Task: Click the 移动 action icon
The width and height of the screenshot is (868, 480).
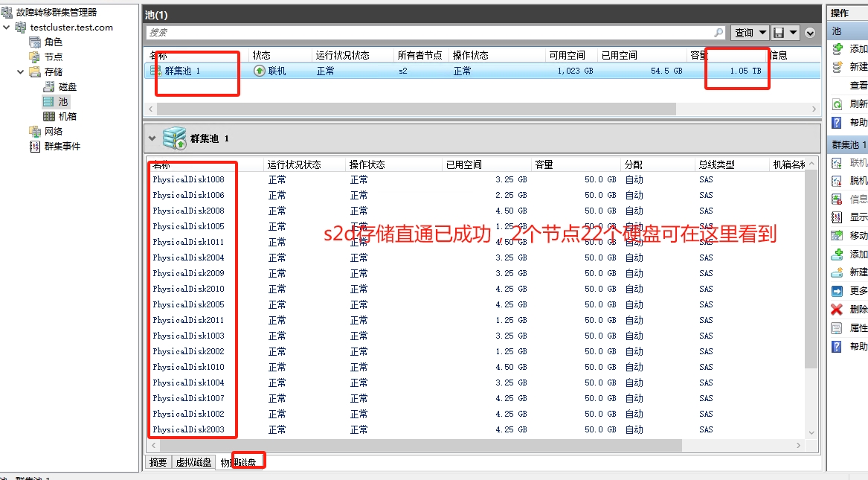Action: coord(837,236)
